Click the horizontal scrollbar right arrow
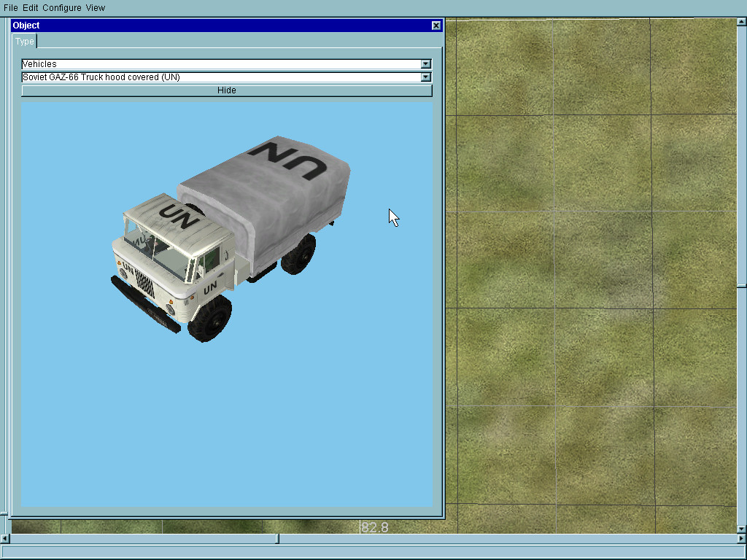Image resolution: width=747 pixels, height=560 pixels. [742, 539]
